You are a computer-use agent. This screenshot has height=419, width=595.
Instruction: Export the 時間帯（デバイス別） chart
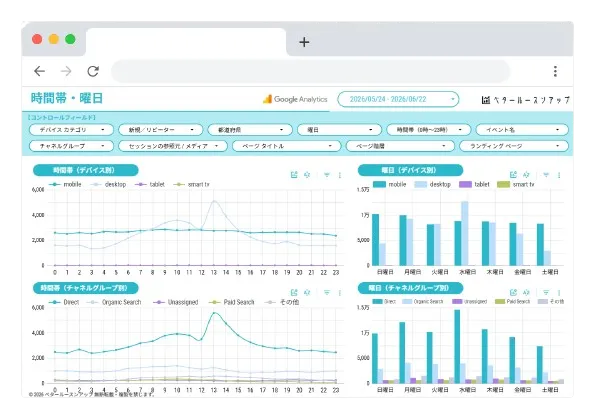point(294,175)
